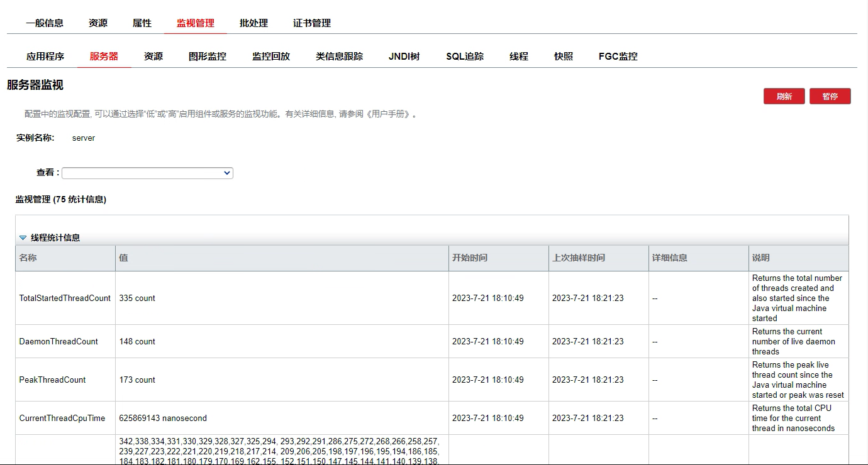This screenshot has width=868, height=465.
Task: Switch to the JNDI树 sub-tab
Action: (404, 57)
